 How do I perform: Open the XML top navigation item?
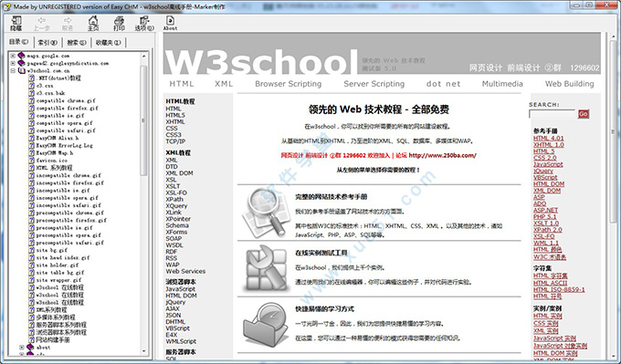click(x=224, y=84)
